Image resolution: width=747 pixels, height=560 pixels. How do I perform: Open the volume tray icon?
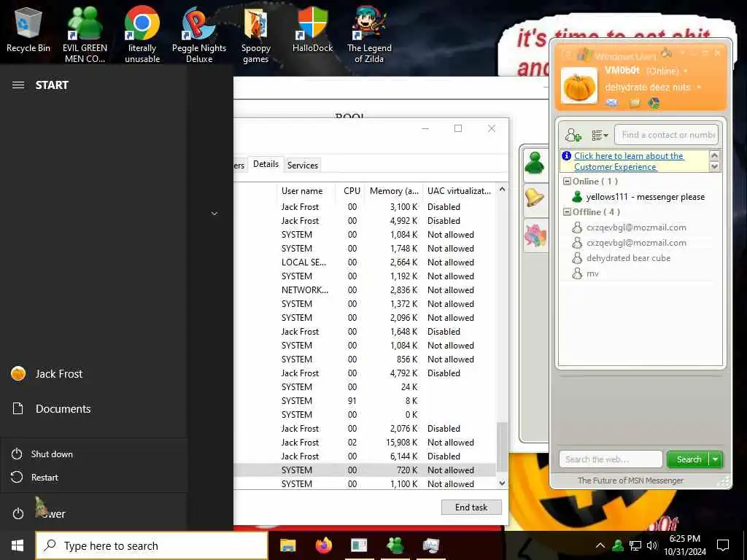652,545
